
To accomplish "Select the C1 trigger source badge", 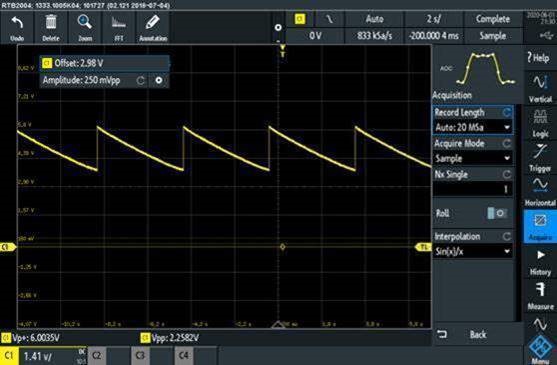I will (300, 19).
